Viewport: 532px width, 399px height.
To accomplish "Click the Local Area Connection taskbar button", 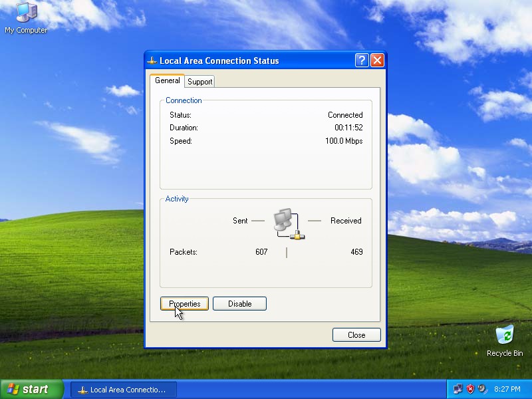I will click(x=124, y=390).
